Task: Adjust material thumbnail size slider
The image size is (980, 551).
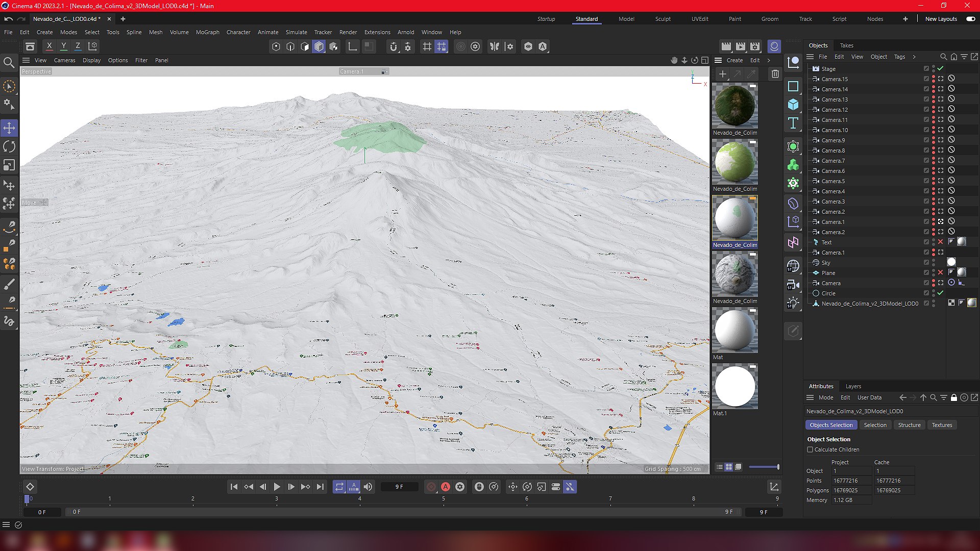Action: (x=764, y=467)
